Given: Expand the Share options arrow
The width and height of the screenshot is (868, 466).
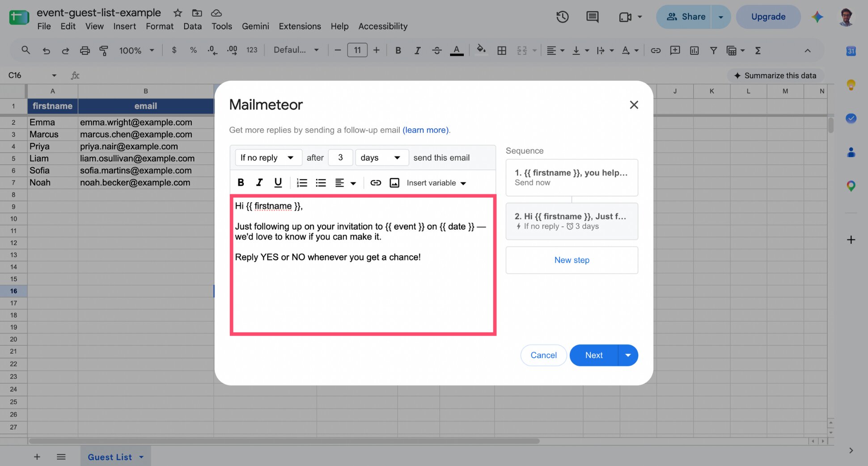Looking at the screenshot, I should [721, 17].
